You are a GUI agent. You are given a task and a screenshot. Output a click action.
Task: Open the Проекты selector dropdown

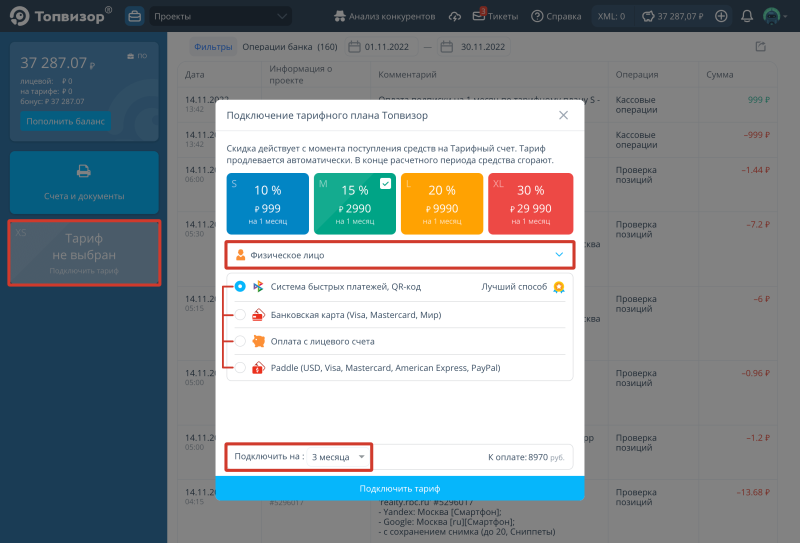pos(222,16)
